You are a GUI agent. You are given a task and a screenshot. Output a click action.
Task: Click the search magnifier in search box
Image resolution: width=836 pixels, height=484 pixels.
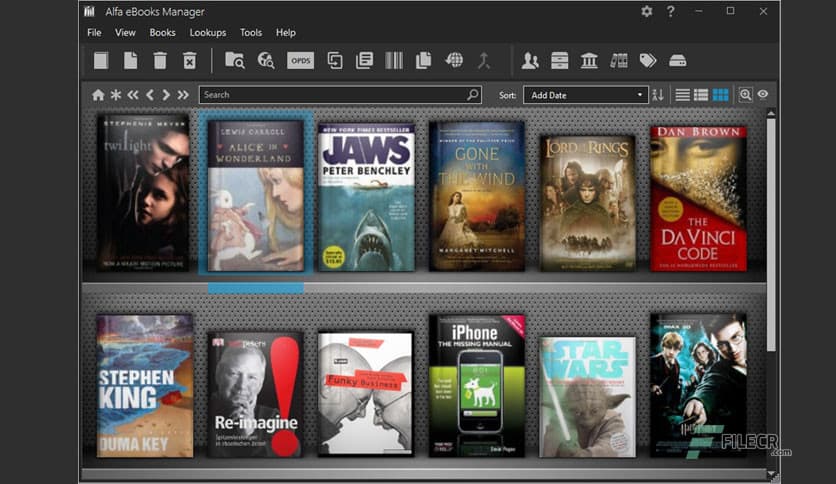click(472, 95)
